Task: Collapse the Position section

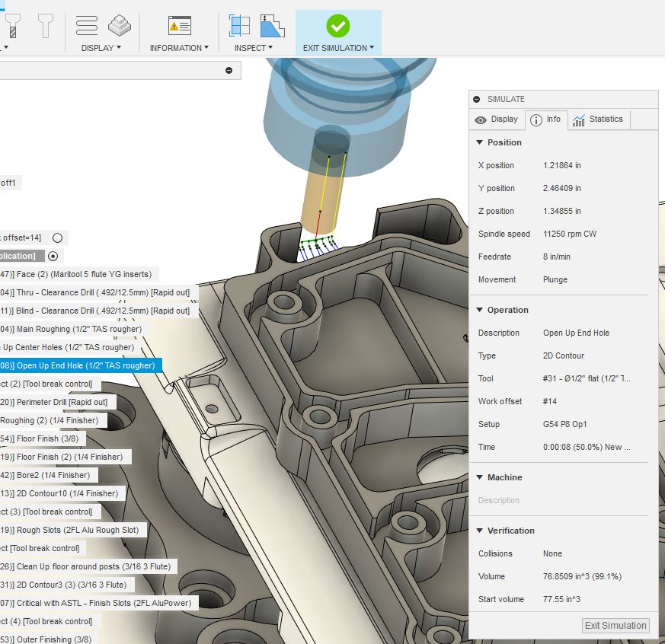Action: [481, 142]
